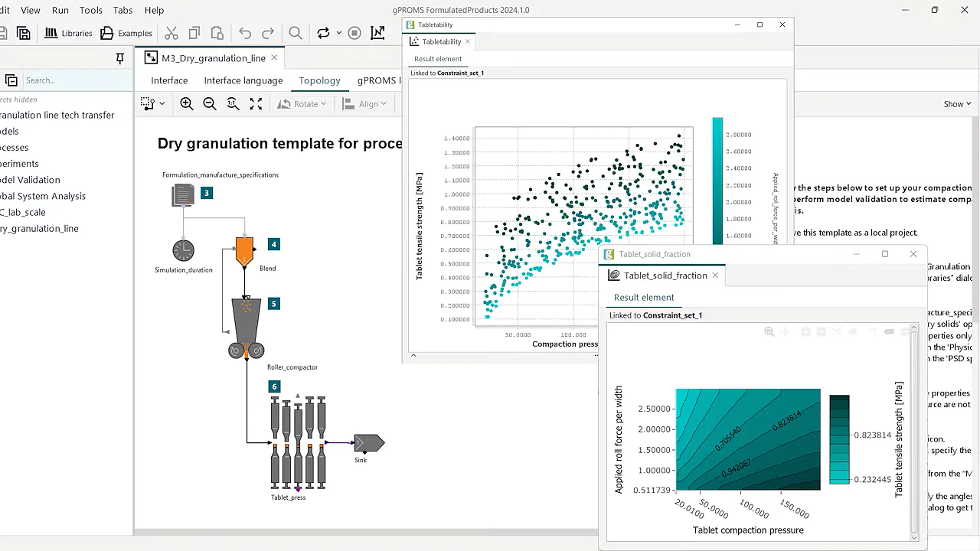
Task: Click Constraint_set_1 link in Tabletability window
Action: (461, 73)
